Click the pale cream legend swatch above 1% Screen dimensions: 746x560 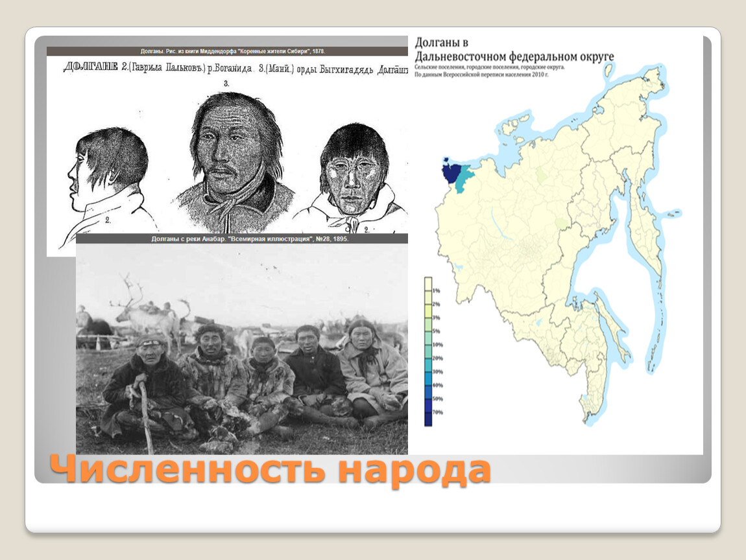pyautogui.click(x=428, y=284)
